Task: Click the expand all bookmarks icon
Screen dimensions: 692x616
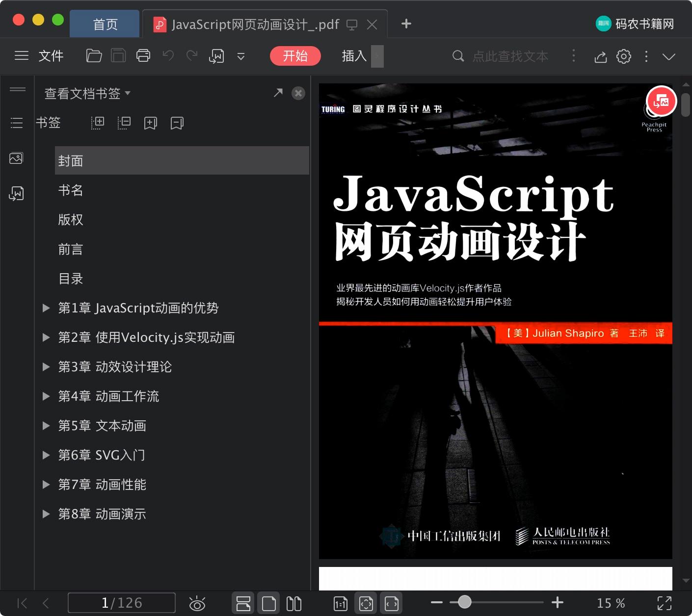Action: [x=98, y=123]
